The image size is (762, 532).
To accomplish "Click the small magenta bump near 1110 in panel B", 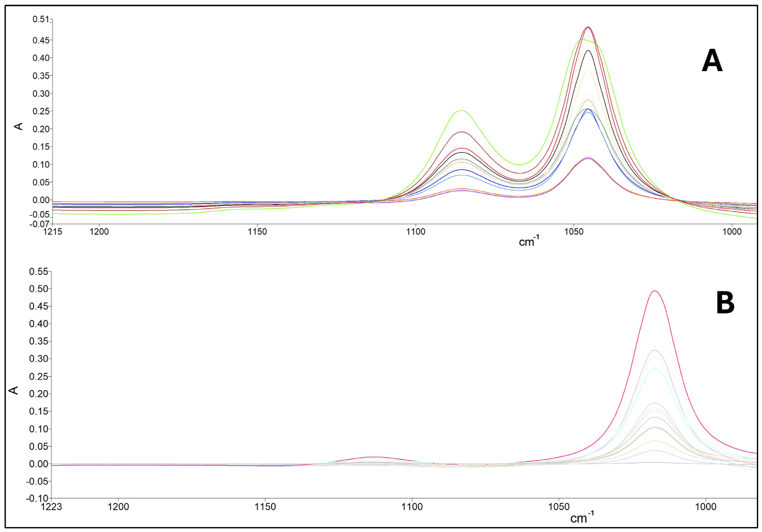I will [x=375, y=457].
